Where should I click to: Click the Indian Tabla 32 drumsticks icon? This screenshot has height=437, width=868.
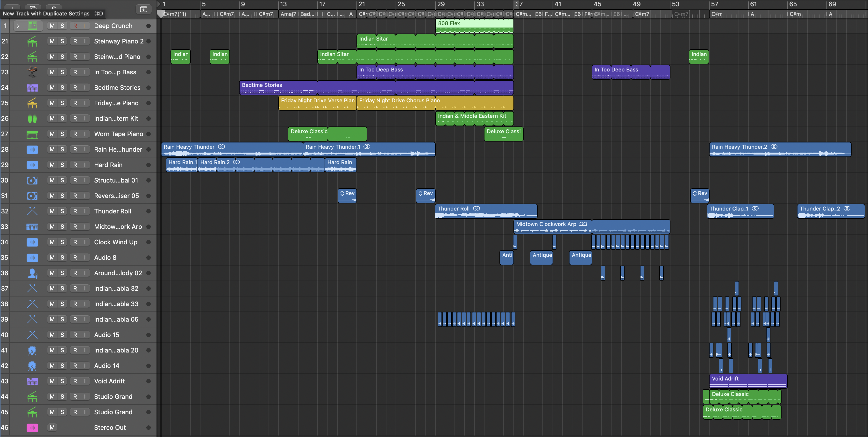[32, 289]
